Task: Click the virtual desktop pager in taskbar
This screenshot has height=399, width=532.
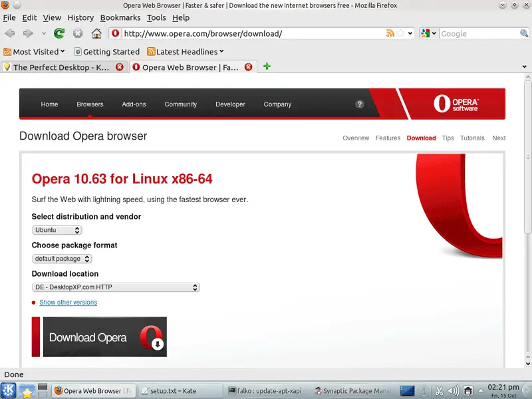Action: pos(43,390)
